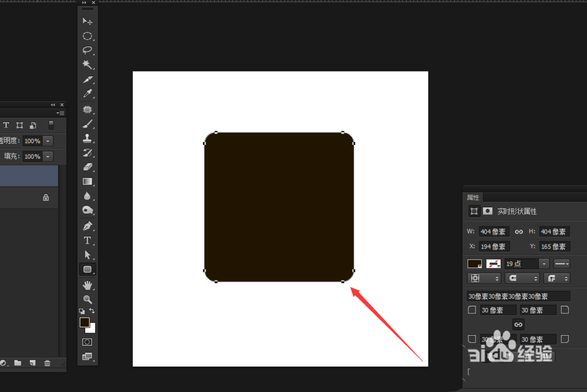
Task: Open the shape fill color swatch
Action: pos(474,264)
